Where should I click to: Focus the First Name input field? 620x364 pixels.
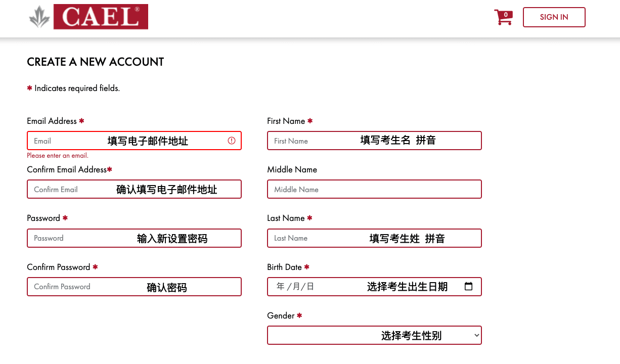pyautogui.click(x=374, y=141)
